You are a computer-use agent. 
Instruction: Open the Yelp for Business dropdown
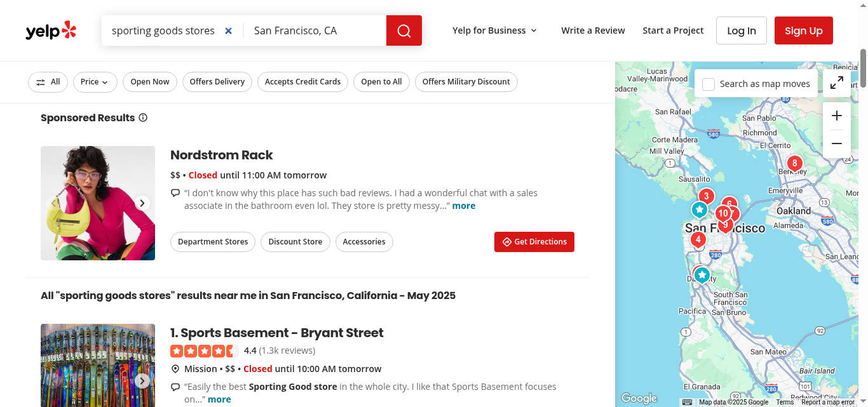click(494, 30)
